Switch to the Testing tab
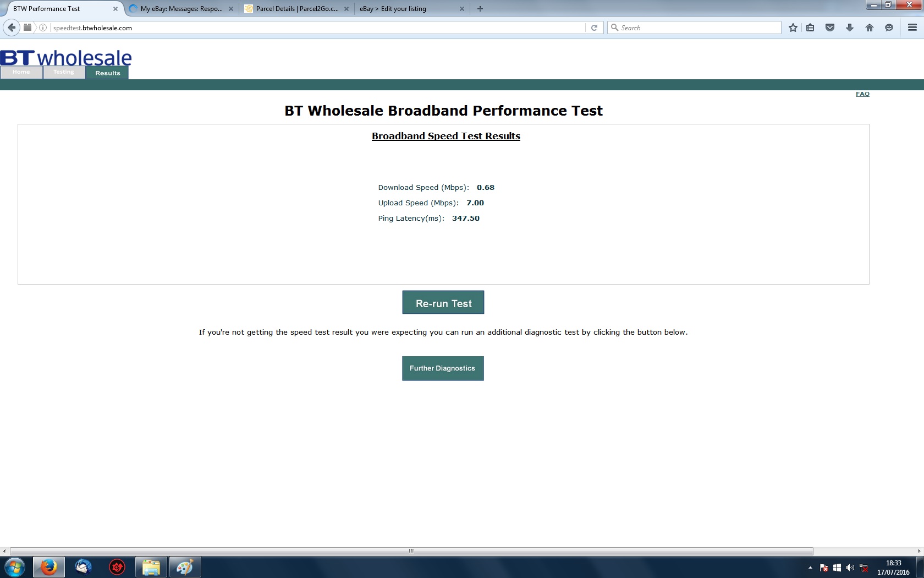This screenshot has height=578, width=924. coord(63,72)
